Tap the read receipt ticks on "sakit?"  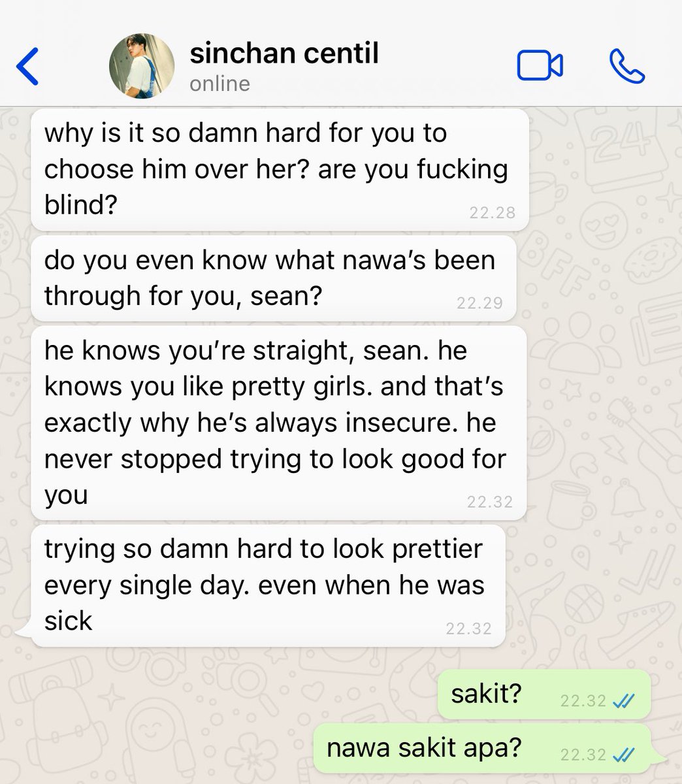[x=624, y=701]
